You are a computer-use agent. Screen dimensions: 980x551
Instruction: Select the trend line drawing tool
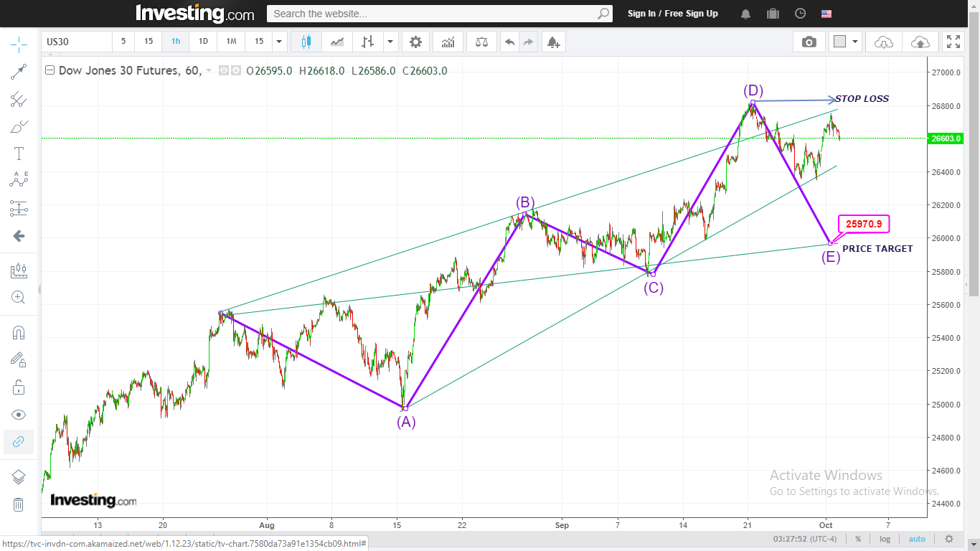point(19,72)
